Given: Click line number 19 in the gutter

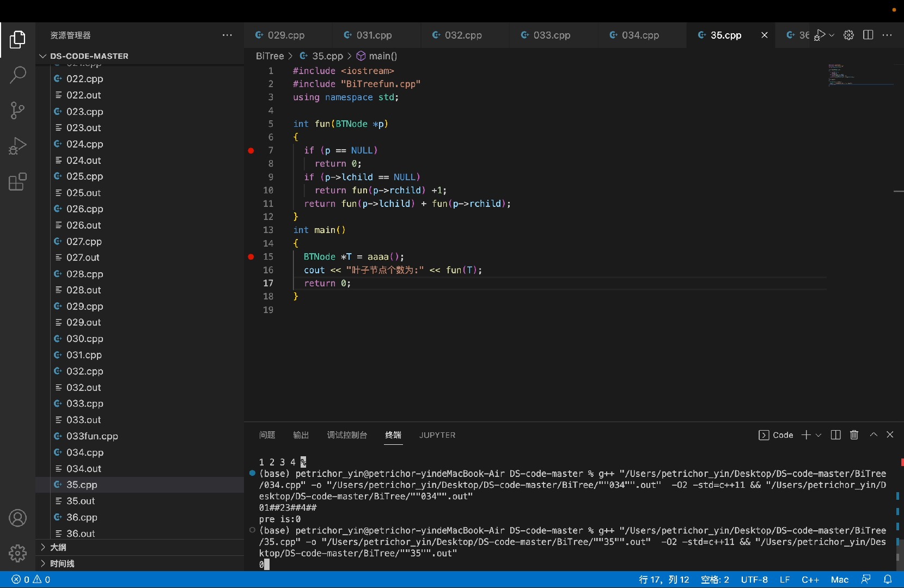Looking at the screenshot, I should coord(268,310).
